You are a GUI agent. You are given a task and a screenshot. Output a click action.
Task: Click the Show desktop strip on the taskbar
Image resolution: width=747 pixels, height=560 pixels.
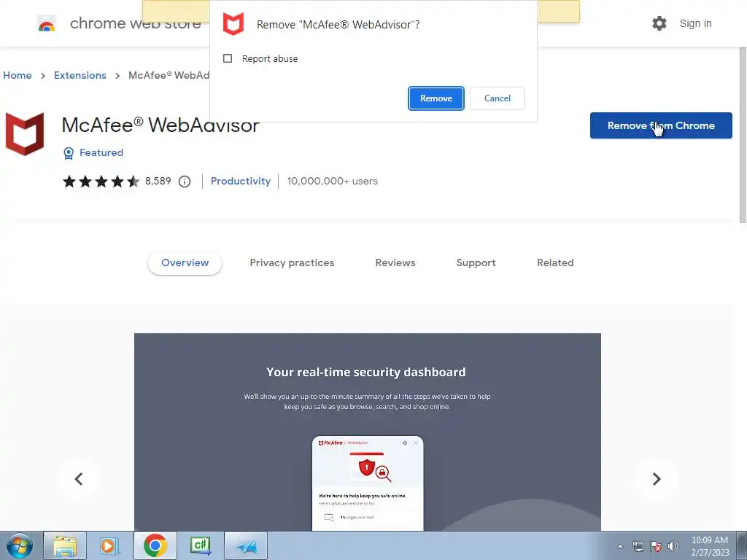tap(742, 545)
